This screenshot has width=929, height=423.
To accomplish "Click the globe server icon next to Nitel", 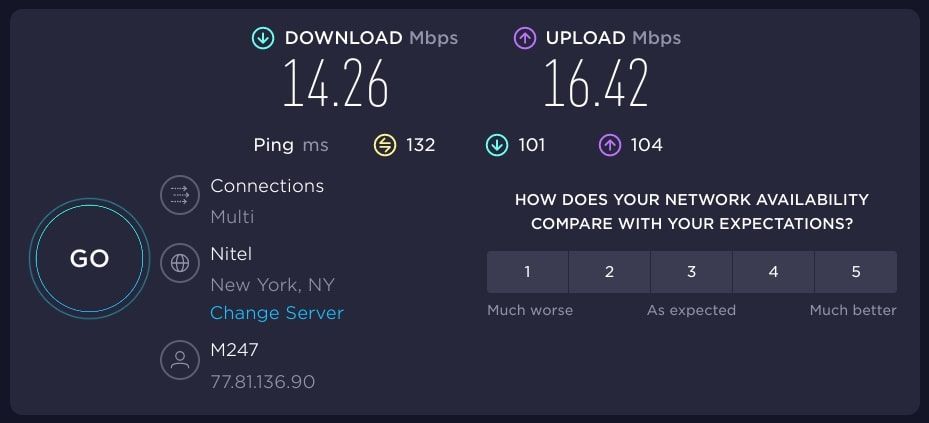I will (x=180, y=262).
